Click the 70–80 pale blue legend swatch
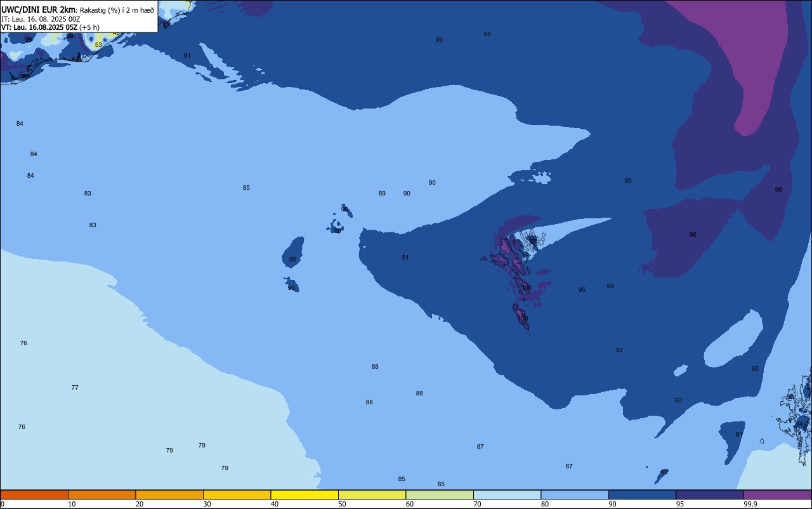 coord(507,494)
